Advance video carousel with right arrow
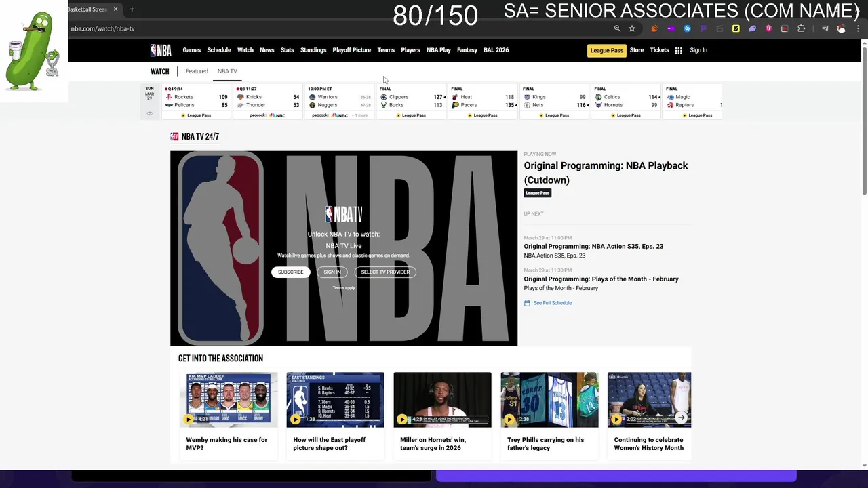Viewport: 868px width, 488px height. (681, 418)
